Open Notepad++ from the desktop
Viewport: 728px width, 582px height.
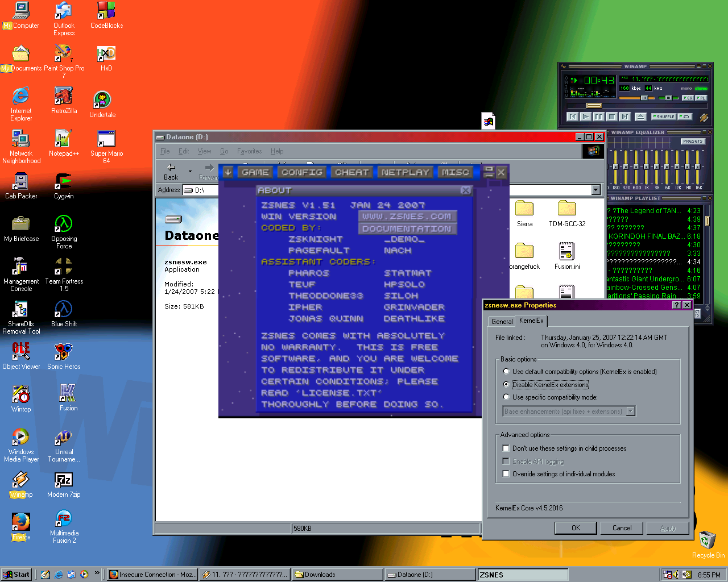(x=64, y=143)
